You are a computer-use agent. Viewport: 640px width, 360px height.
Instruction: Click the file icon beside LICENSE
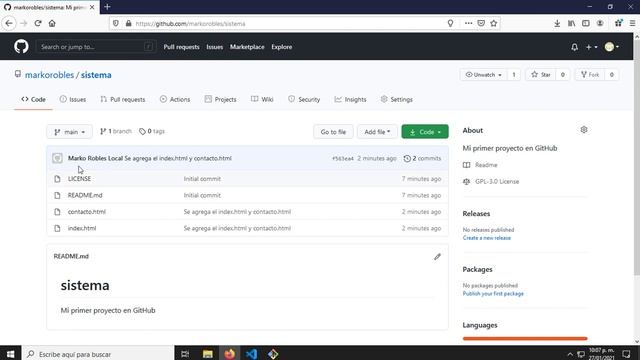coord(57,179)
